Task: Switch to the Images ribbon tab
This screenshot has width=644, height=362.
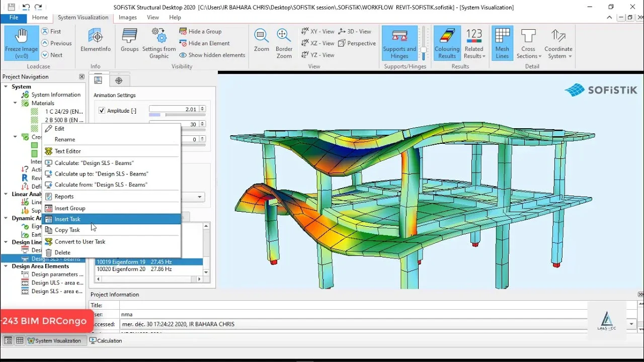Action: click(x=128, y=18)
